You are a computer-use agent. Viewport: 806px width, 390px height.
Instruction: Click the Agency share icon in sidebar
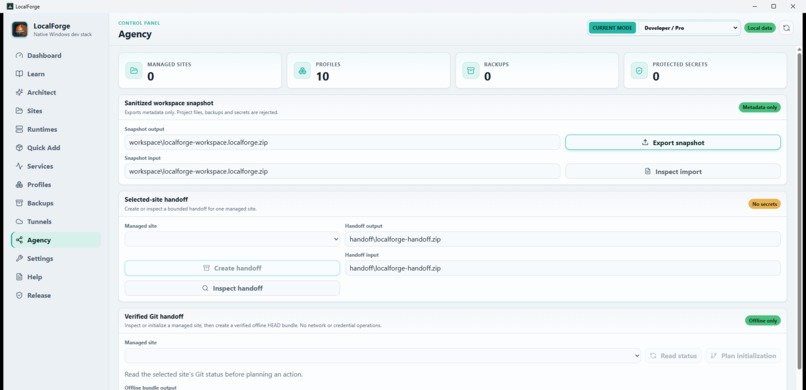[19, 240]
